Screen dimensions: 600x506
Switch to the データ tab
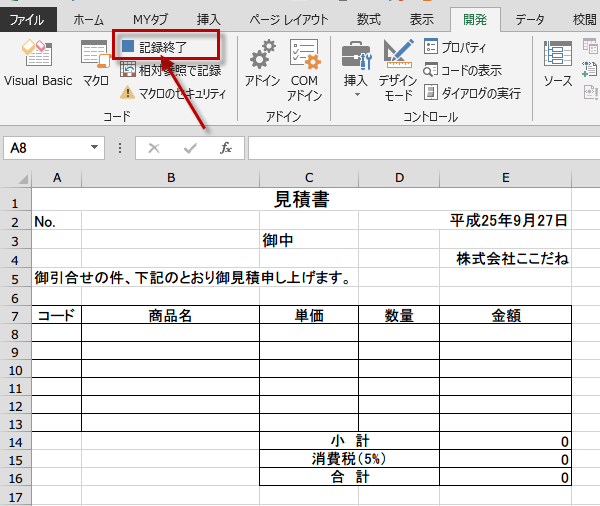tap(530, 20)
